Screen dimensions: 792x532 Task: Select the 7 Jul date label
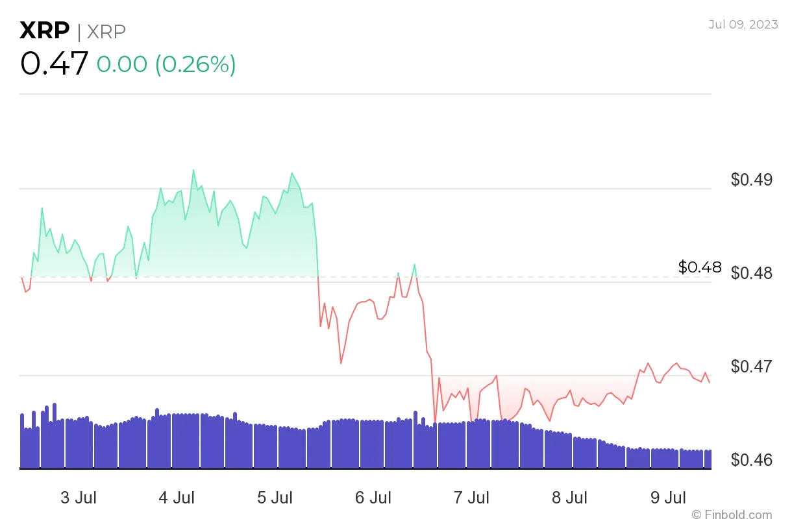(472, 498)
